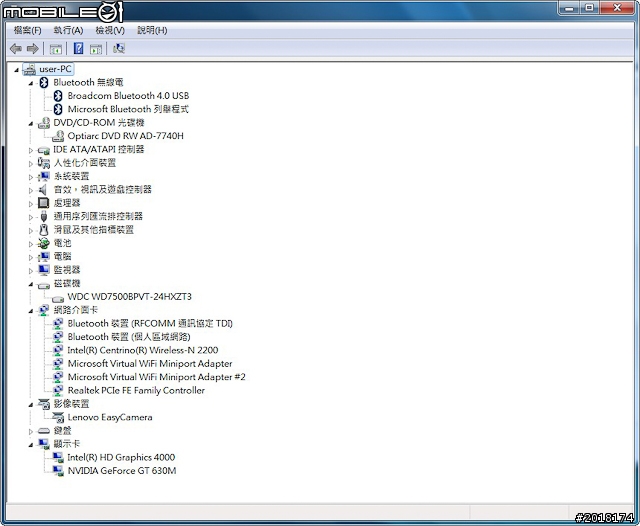The width and height of the screenshot is (640, 526).
Task: Click the 滑鼠及其他指標裝置 mouse icon
Action: [x=44, y=230]
